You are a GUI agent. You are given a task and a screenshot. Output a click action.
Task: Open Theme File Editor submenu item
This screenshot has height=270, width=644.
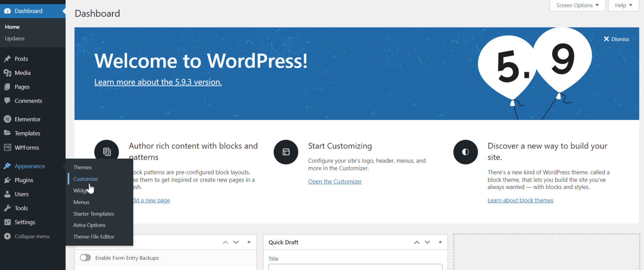point(94,237)
